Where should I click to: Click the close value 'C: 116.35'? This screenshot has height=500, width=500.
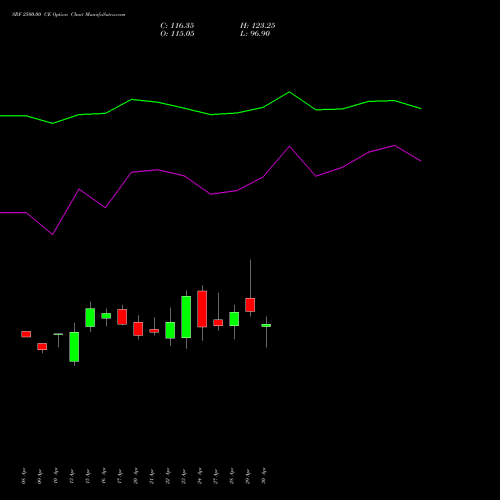177,26
